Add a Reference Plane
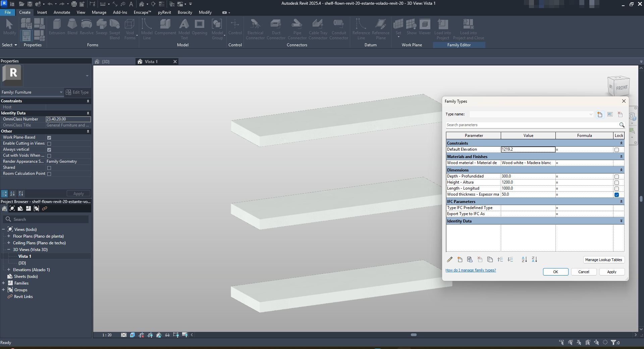 point(380,29)
